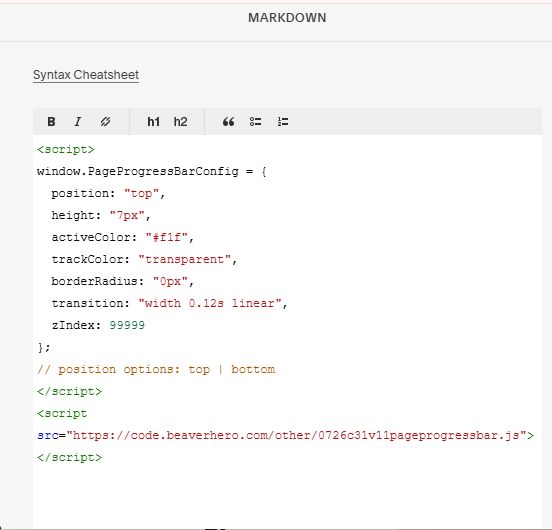Viewport: 552px width, 530px height.
Task: Click the trackColor "transparent" value
Action: pyautogui.click(x=184, y=260)
